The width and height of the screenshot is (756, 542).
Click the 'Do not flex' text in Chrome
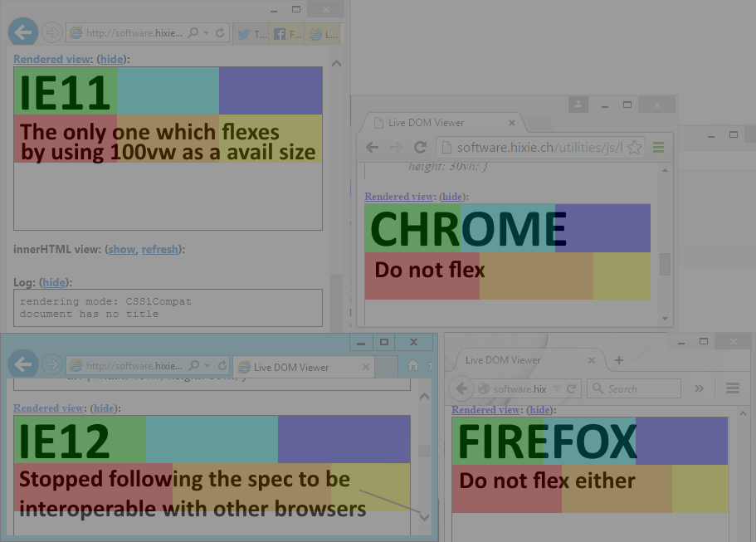(x=430, y=270)
